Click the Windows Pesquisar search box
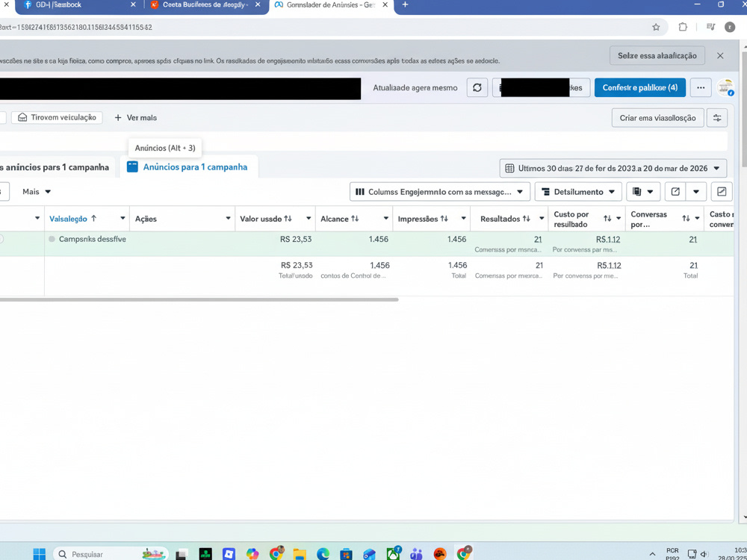The height and width of the screenshot is (560, 747). [x=111, y=554]
